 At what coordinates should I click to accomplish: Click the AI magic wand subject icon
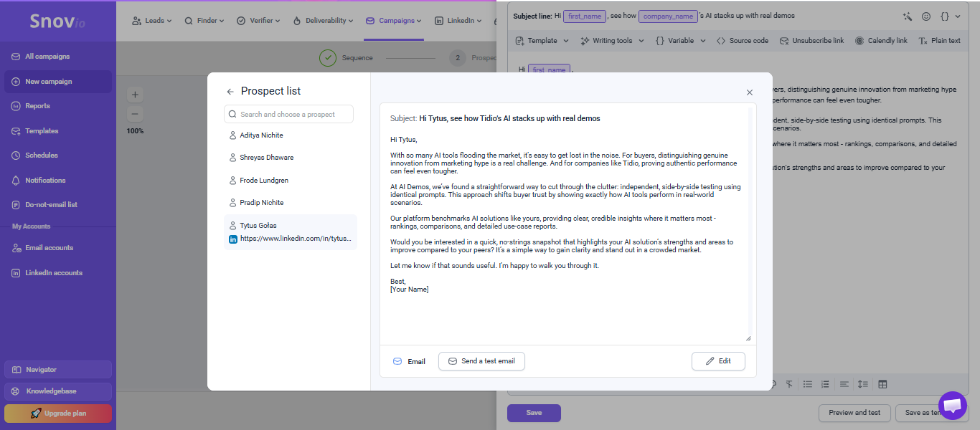coord(908,16)
